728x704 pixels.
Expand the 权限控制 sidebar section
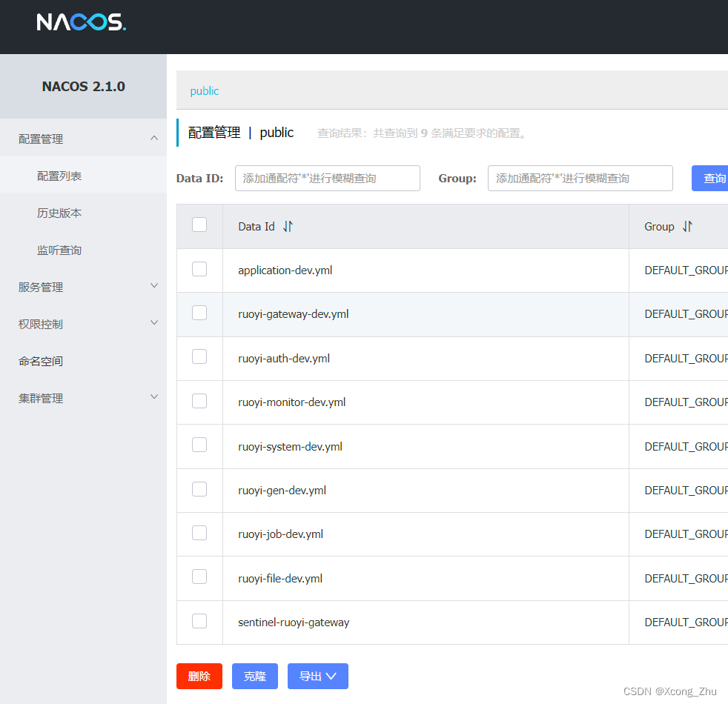click(x=84, y=322)
